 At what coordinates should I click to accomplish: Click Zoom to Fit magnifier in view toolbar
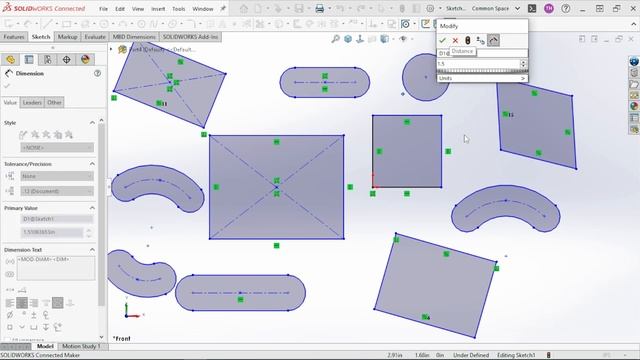pos(336,39)
